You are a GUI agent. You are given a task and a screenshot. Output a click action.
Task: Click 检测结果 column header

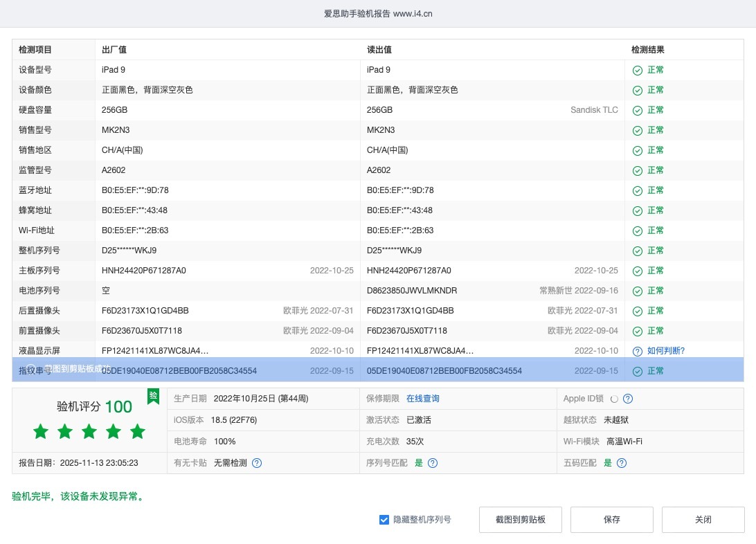pyautogui.click(x=648, y=50)
